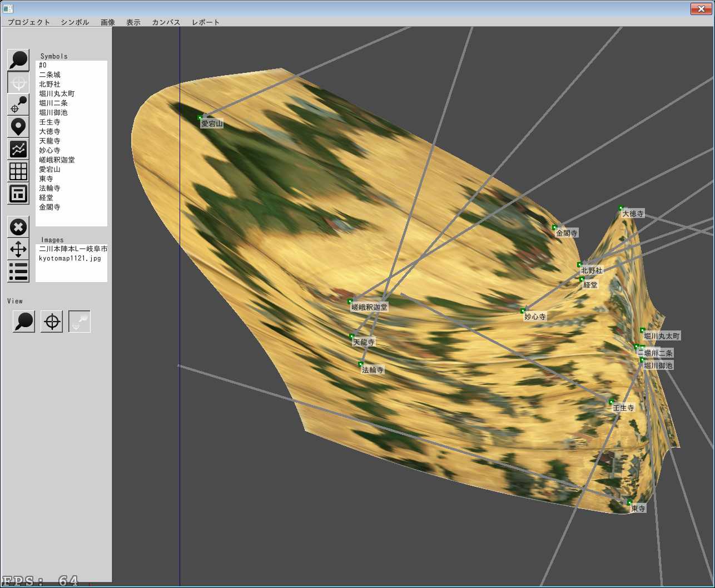Click the delete X circle icon
This screenshot has height=588, width=715.
18,227
